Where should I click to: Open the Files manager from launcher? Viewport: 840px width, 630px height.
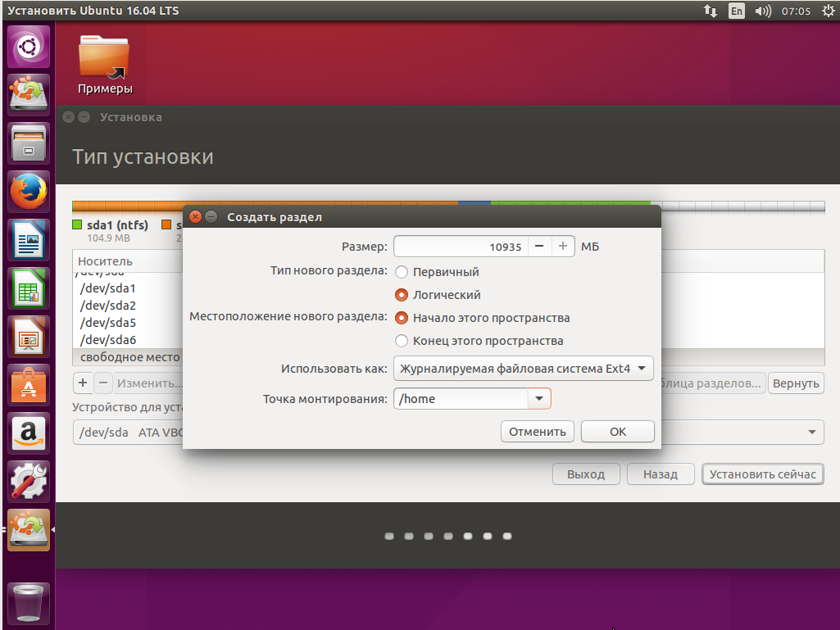pos(29,143)
